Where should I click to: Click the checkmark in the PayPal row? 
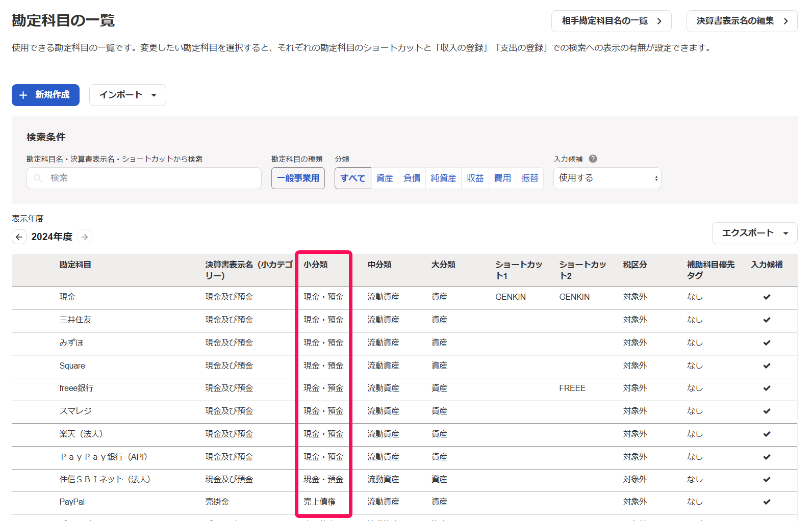pyautogui.click(x=767, y=502)
